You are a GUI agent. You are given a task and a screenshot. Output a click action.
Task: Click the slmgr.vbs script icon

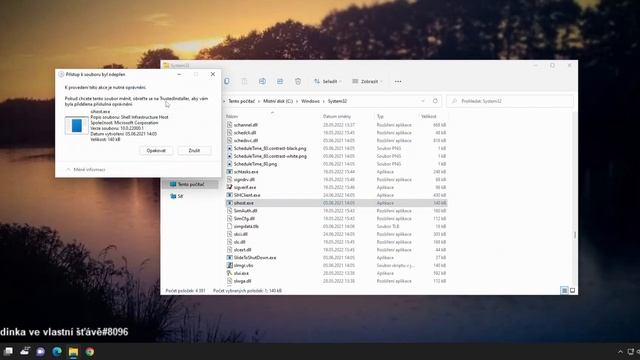coord(229,265)
